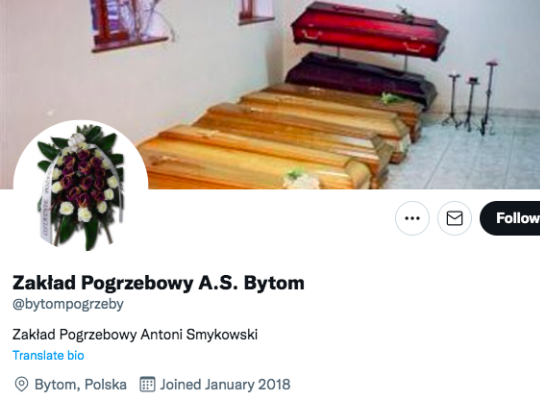The image size is (540, 400).
Task: Click the wreath ribbon in avatar
Action: click(x=47, y=202)
